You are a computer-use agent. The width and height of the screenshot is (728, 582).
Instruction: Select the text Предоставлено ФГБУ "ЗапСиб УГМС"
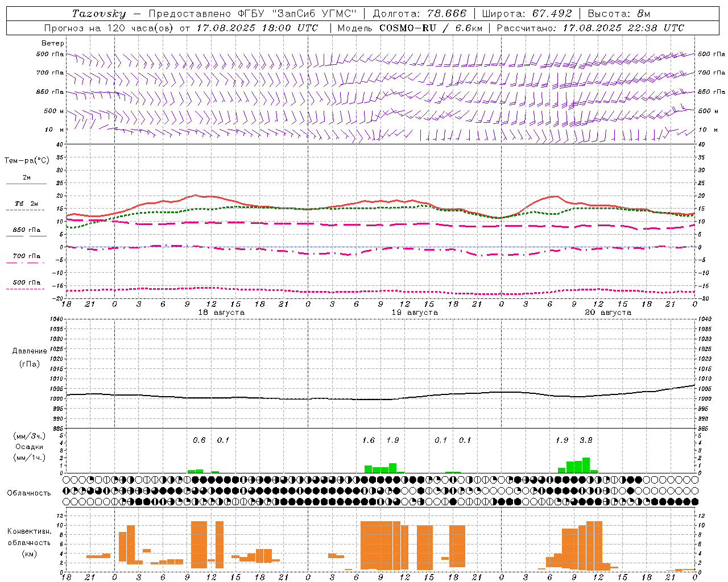(x=253, y=14)
